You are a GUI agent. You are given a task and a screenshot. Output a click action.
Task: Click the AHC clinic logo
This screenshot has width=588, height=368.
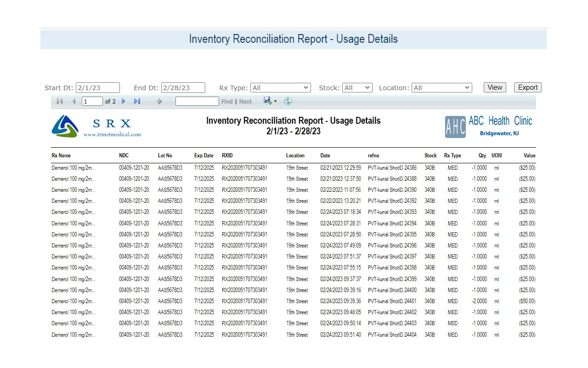tap(455, 126)
